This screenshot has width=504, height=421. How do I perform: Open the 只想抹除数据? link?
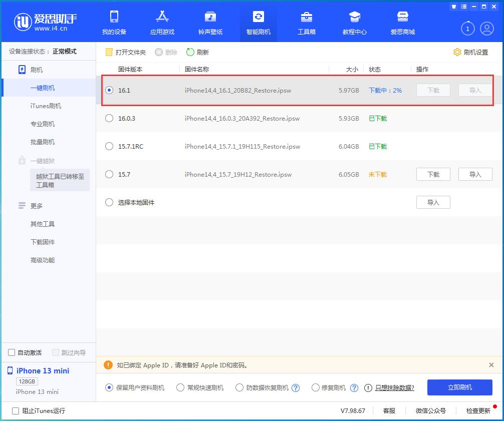coord(395,387)
